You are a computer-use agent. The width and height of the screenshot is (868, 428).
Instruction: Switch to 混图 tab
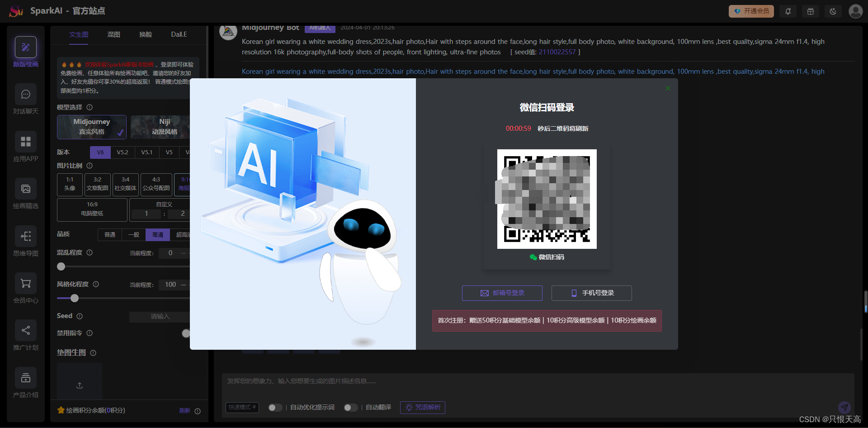(x=114, y=34)
